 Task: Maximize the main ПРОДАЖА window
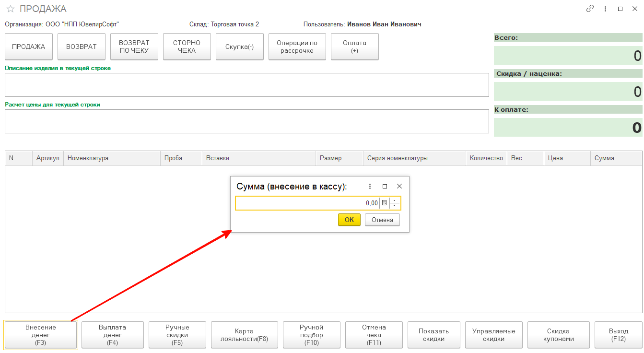pos(620,9)
